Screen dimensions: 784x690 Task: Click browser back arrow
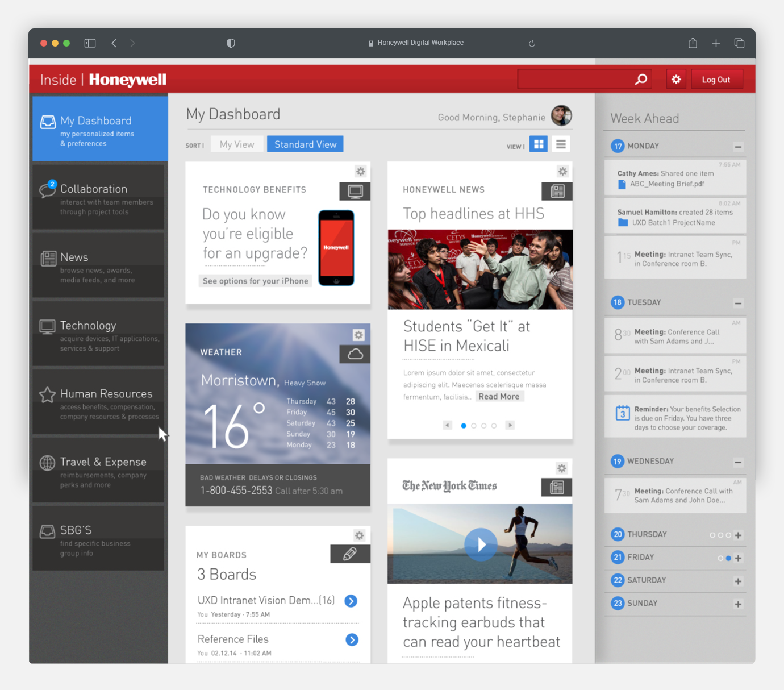coord(114,43)
